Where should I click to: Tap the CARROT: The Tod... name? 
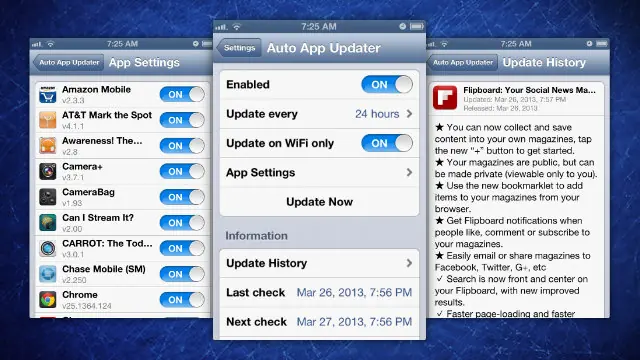point(107,244)
